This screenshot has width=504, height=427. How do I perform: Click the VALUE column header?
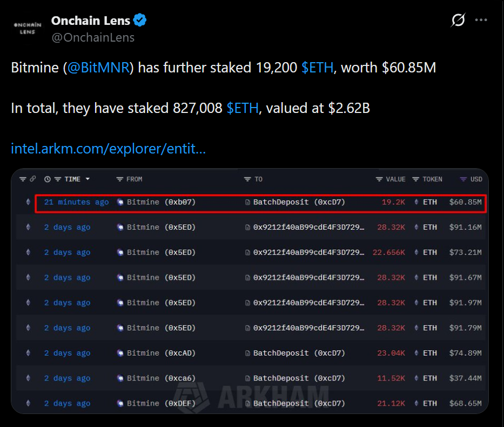(x=395, y=179)
